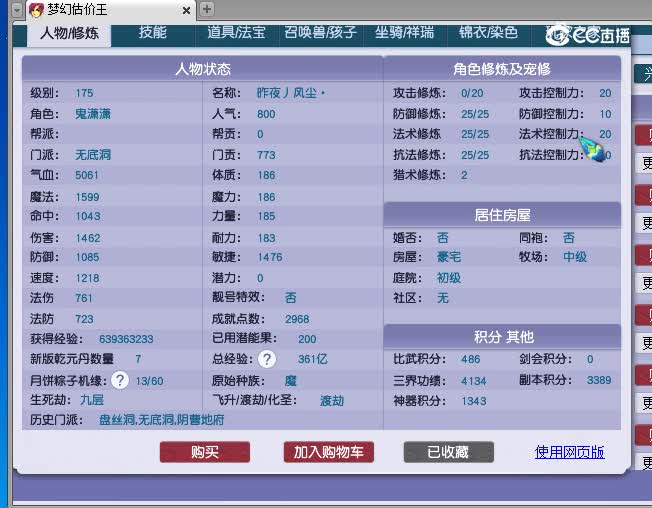Close the 梦幻估价王 browser tab

[187, 10]
